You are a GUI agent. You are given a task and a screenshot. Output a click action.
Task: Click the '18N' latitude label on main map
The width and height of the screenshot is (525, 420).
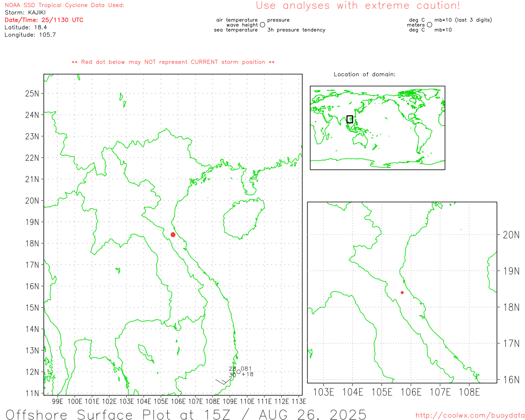pos(32,244)
